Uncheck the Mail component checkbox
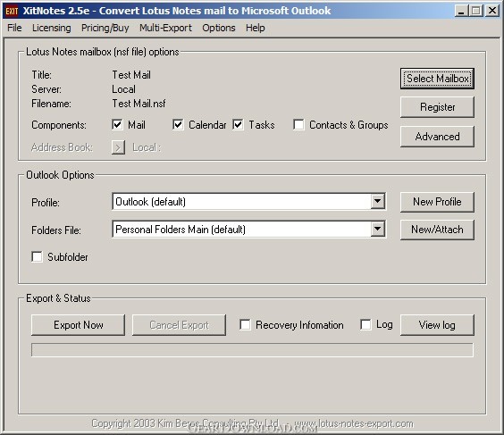 (x=117, y=125)
